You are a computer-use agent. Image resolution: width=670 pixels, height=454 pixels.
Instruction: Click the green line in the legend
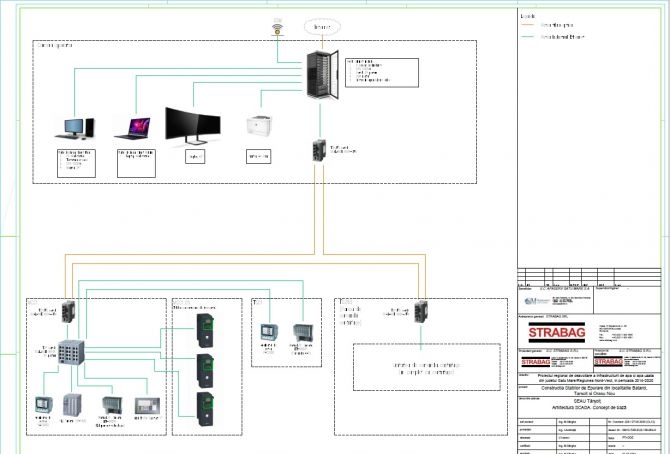pos(532,37)
